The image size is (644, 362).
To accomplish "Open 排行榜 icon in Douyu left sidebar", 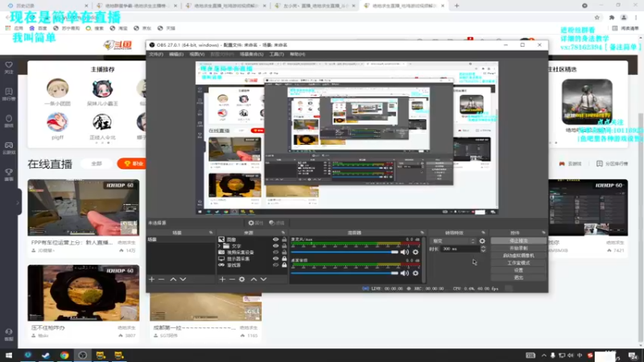I will pyautogui.click(x=9, y=94).
